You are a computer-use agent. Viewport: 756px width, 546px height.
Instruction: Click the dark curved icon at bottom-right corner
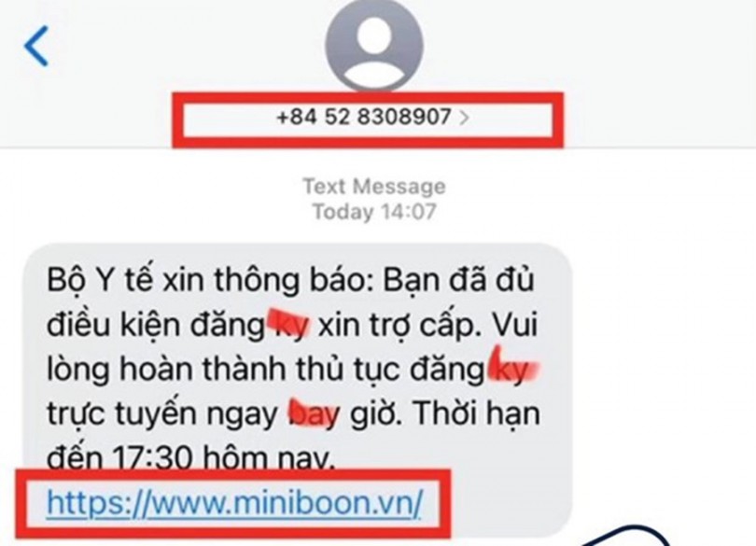pyautogui.click(x=627, y=537)
